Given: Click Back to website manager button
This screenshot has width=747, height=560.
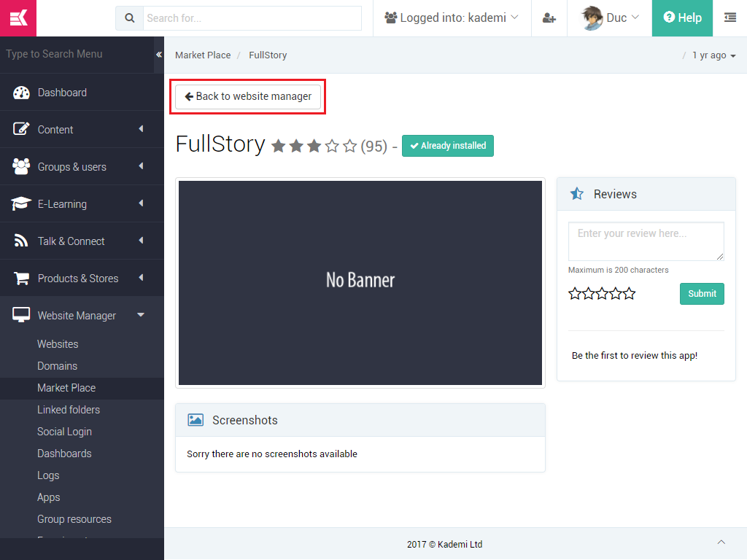Looking at the screenshot, I should 248,97.
